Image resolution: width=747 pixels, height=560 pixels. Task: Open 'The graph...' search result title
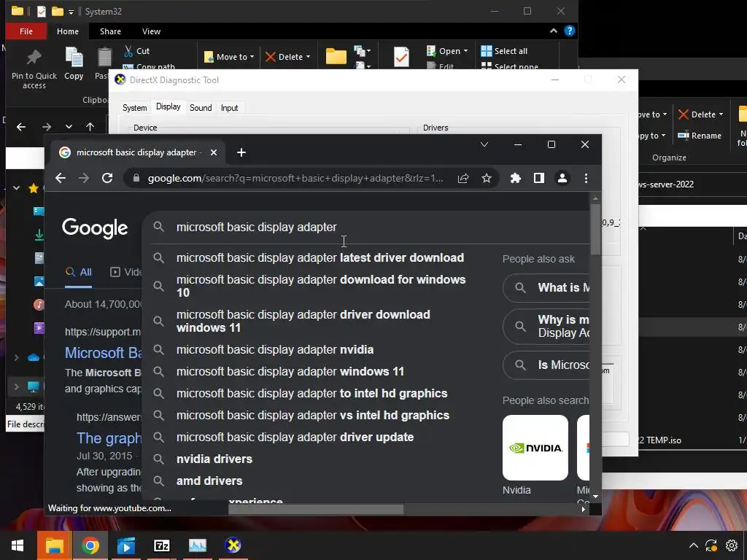pos(109,438)
